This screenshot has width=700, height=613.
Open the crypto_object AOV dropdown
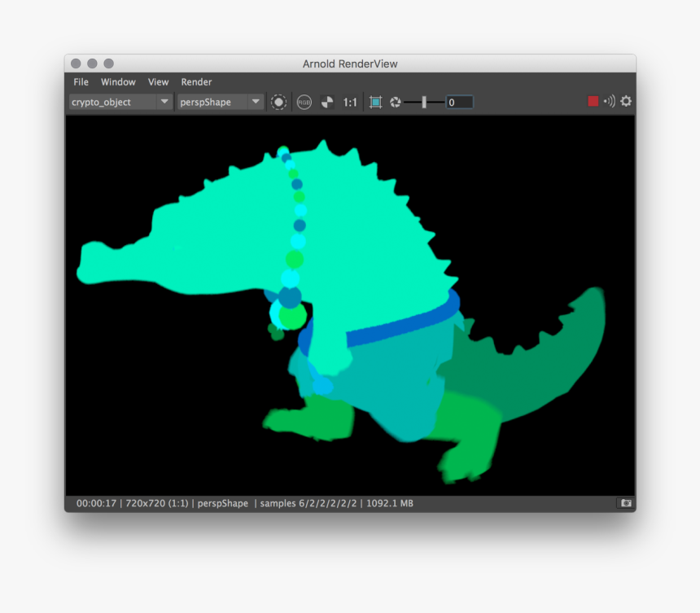tap(120, 102)
